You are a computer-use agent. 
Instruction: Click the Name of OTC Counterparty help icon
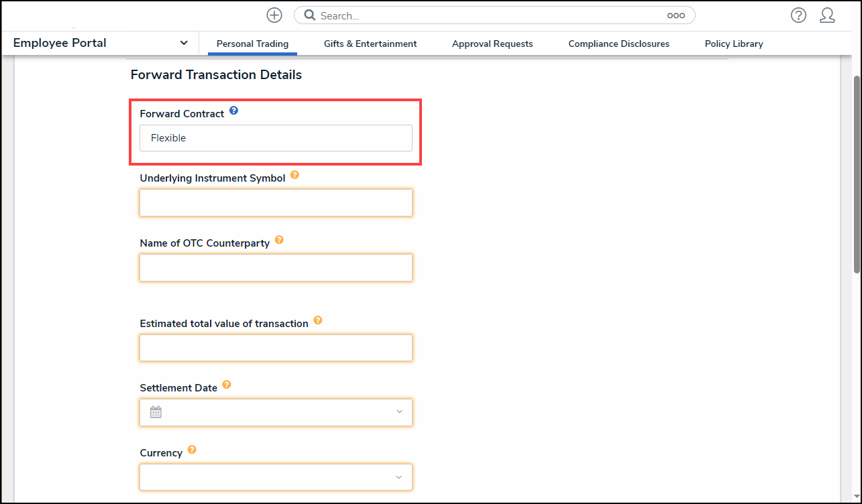click(279, 240)
